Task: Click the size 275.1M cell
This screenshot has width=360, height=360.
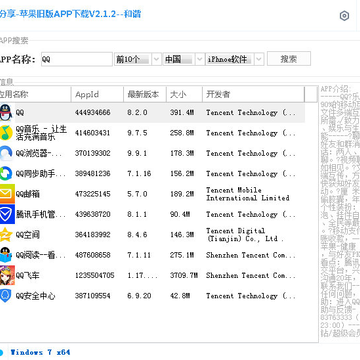Action: tap(182, 255)
